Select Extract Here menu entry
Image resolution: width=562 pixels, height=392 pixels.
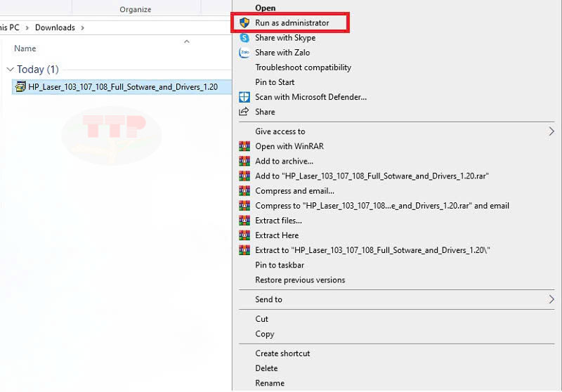(x=277, y=235)
